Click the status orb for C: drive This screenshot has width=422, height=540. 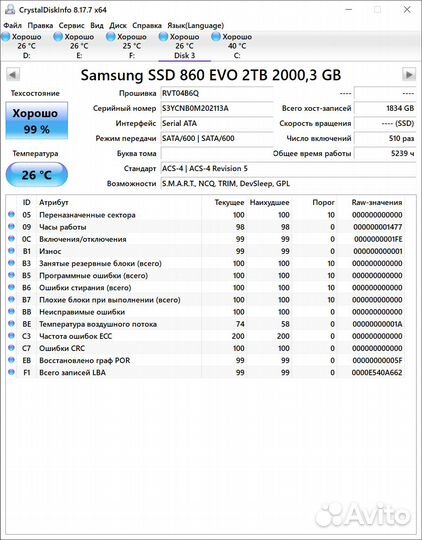point(216,37)
